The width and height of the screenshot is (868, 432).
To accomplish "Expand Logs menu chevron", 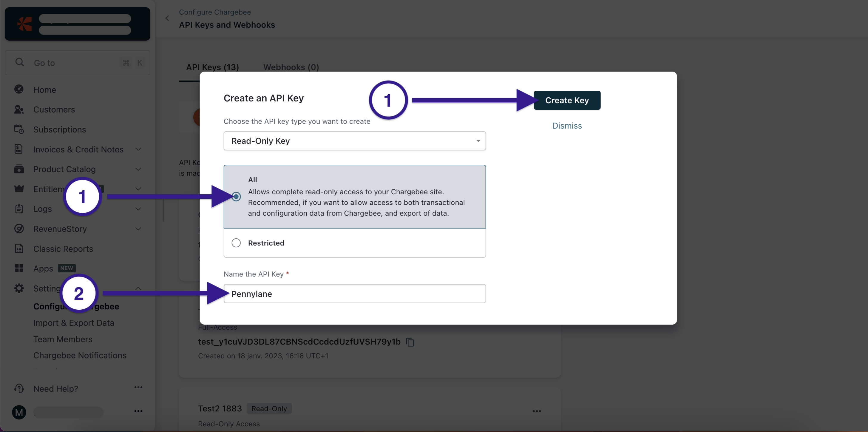I will click(x=138, y=209).
